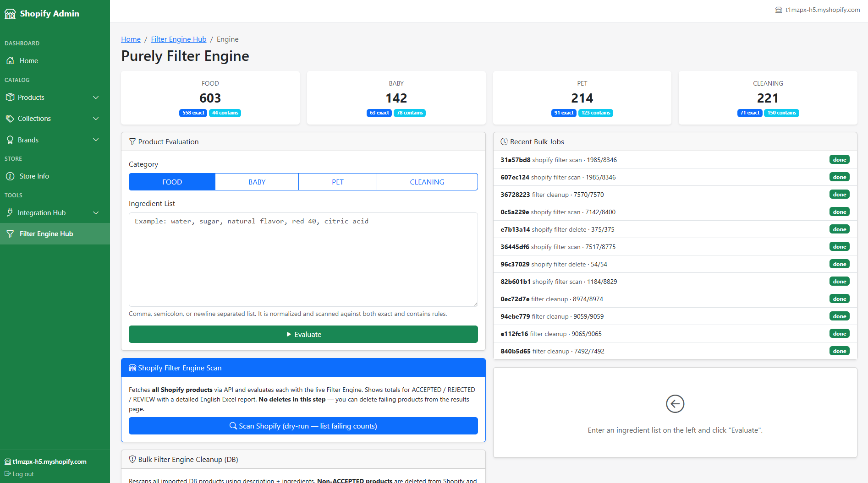Click job '31a57bd8' shopify filter scan row
This screenshot has width=868, height=483.
pyautogui.click(x=675, y=160)
